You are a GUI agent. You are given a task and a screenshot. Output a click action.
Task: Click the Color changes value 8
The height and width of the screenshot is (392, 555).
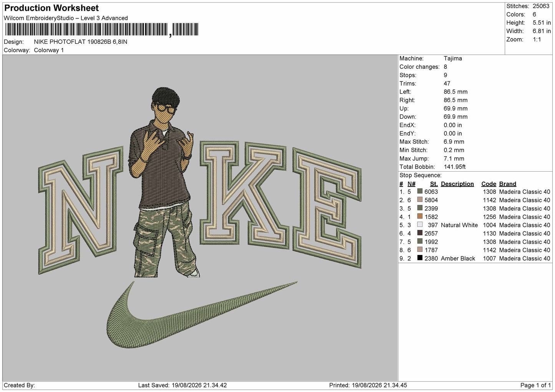[x=446, y=67]
